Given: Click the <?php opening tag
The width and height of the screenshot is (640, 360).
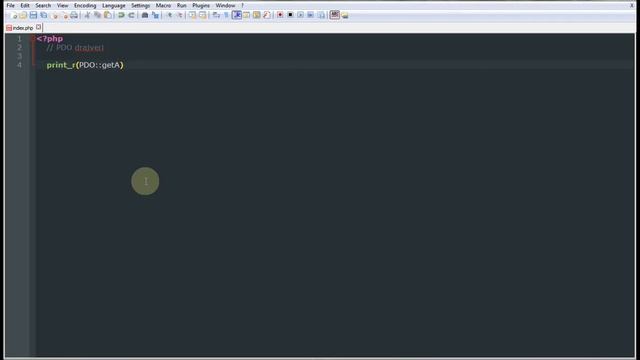Looking at the screenshot, I should click(x=50, y=39).
